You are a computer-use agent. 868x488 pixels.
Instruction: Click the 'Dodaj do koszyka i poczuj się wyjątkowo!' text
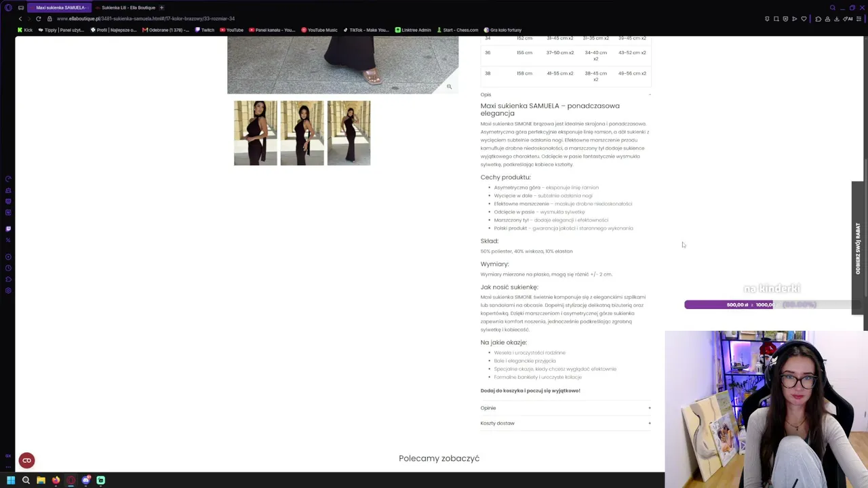tap(530, 391)
